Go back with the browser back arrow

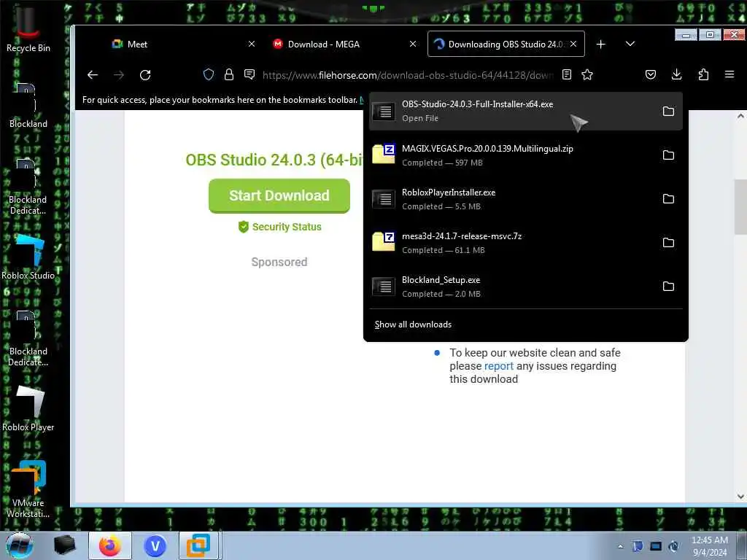(93, 75)
